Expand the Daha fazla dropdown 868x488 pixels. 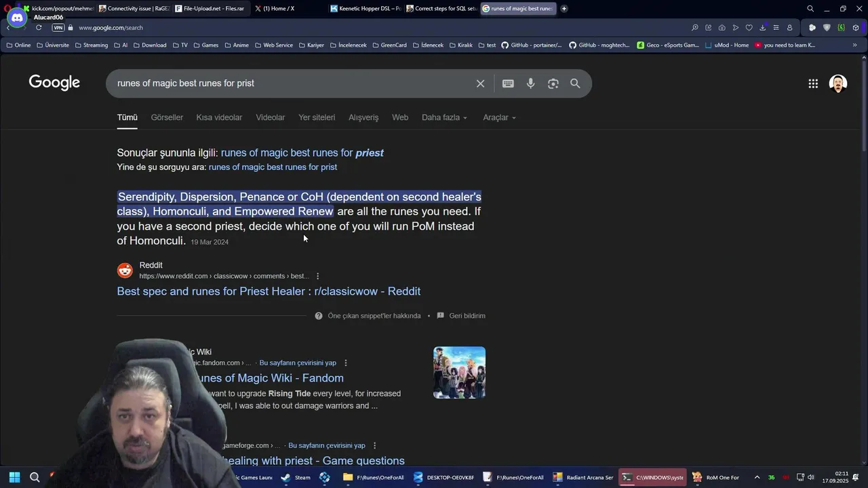coord(444,117)
